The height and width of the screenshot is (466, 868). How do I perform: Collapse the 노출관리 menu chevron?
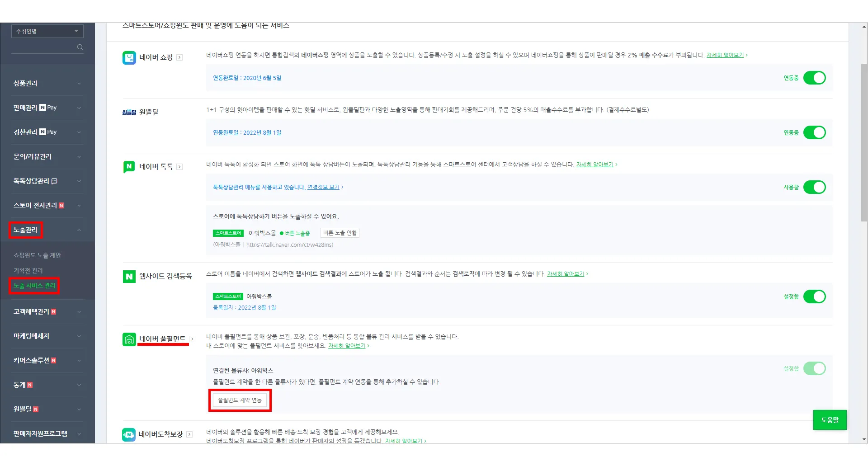click(79, 230)
